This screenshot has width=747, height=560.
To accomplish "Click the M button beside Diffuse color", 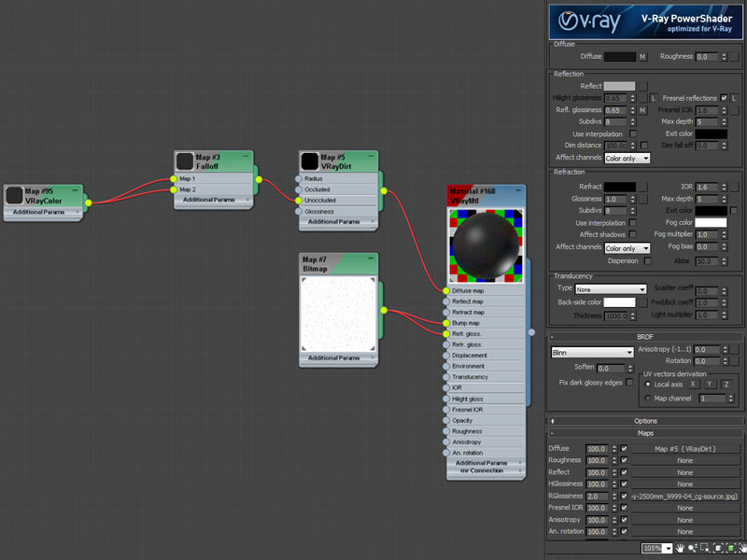I will [642, 57].
